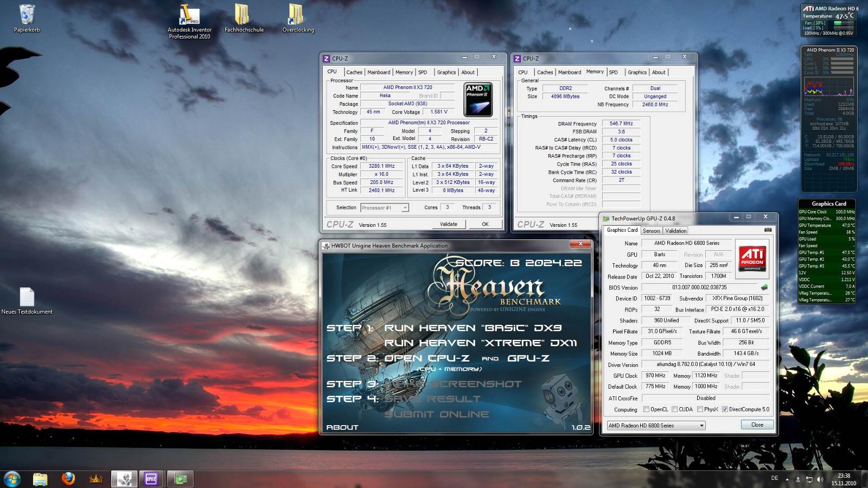The height and width of the screenshot is (488, 868).
Task: Open the AMD Radeon HD 6800 Series dropdown
Action: 656,426
